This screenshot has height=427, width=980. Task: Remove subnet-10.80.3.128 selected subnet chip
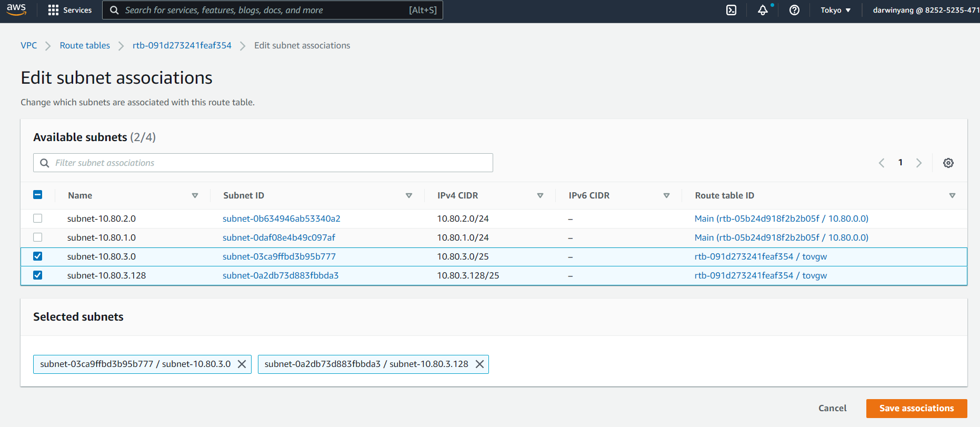tap(479, 364)
